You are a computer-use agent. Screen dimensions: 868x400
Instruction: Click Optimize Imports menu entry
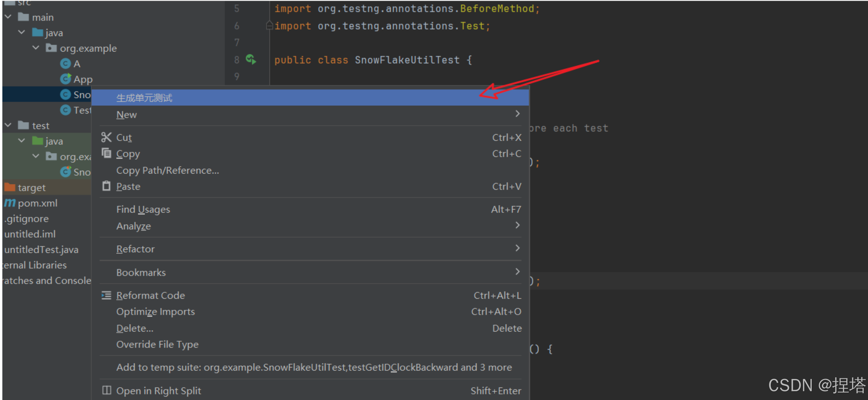coord(156,312)
